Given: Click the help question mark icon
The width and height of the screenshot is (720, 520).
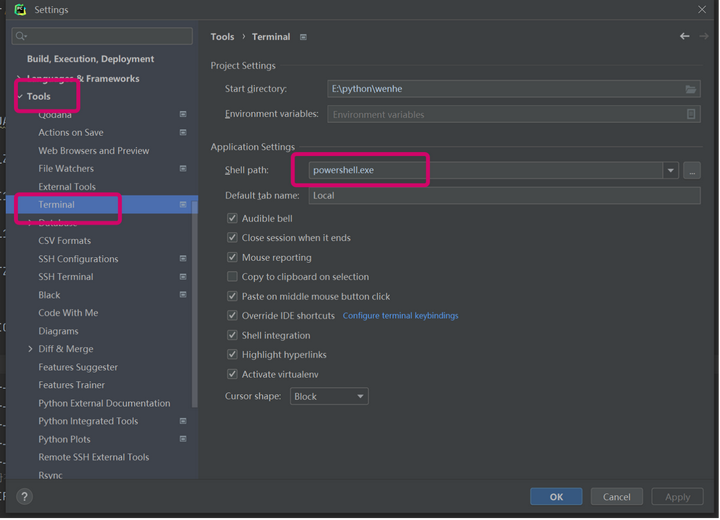Looking at the screenshot, I should pyautogui.click(x=25, y=496).
